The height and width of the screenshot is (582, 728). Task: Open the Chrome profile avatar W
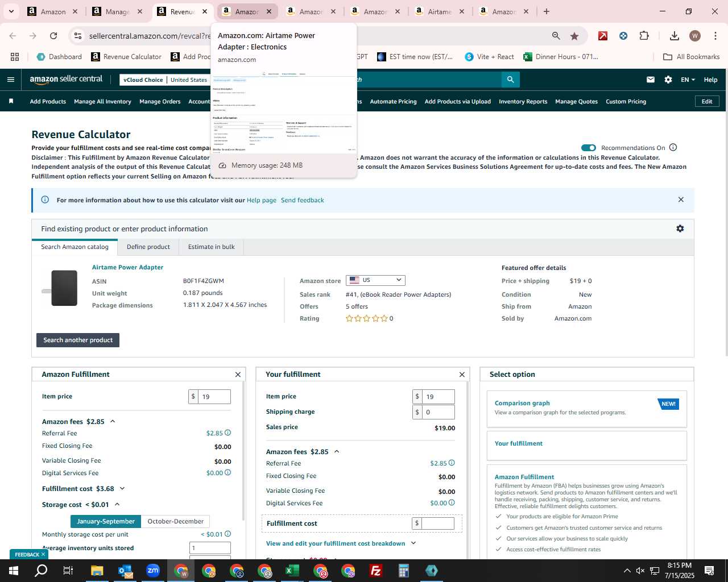[x=695, y=36]
